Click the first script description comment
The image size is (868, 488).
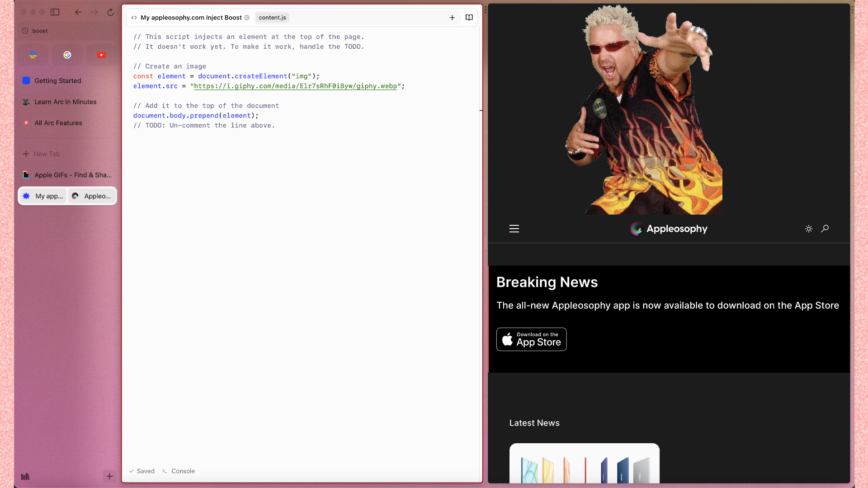(x=249, y=37)
